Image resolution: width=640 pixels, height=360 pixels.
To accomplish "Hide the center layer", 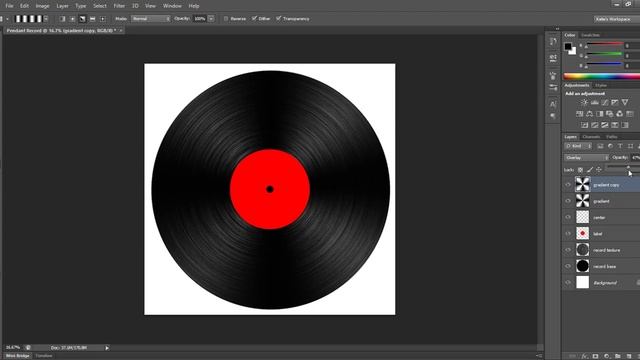I will [x=568, y=217].
